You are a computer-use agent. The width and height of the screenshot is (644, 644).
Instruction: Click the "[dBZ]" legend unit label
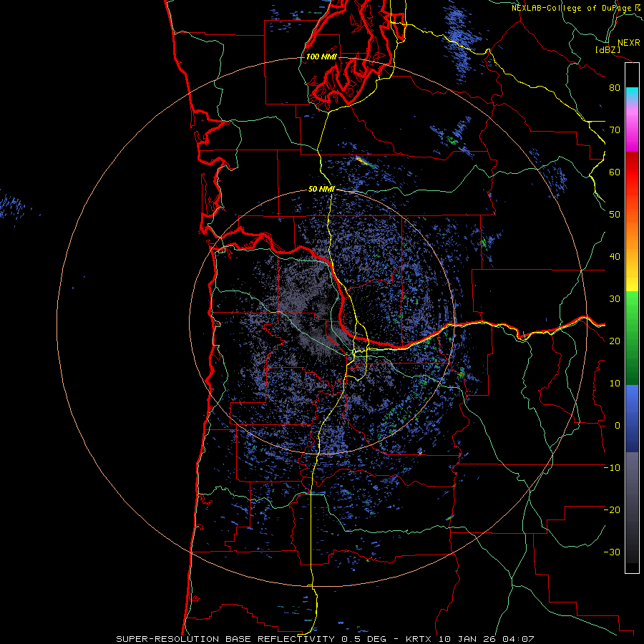pos(608,49)
